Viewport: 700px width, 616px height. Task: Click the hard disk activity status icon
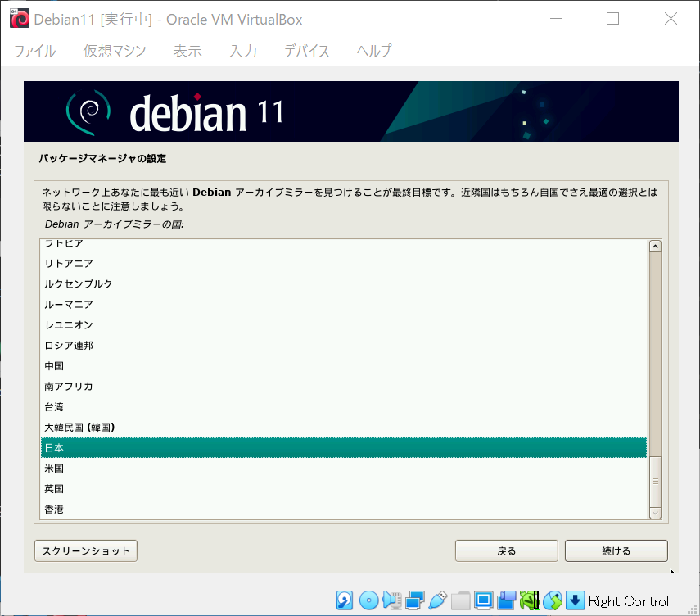[345, 600]
